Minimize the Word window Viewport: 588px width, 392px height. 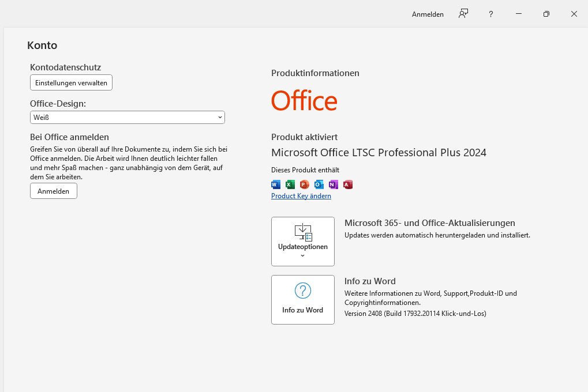pos(519,14)
